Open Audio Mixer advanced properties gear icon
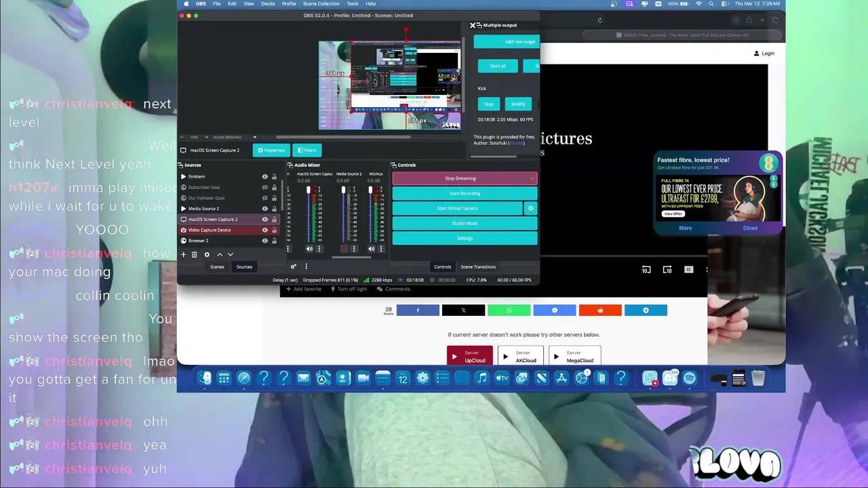This screenshot has width=868, height=488. [x=294, y=266]
